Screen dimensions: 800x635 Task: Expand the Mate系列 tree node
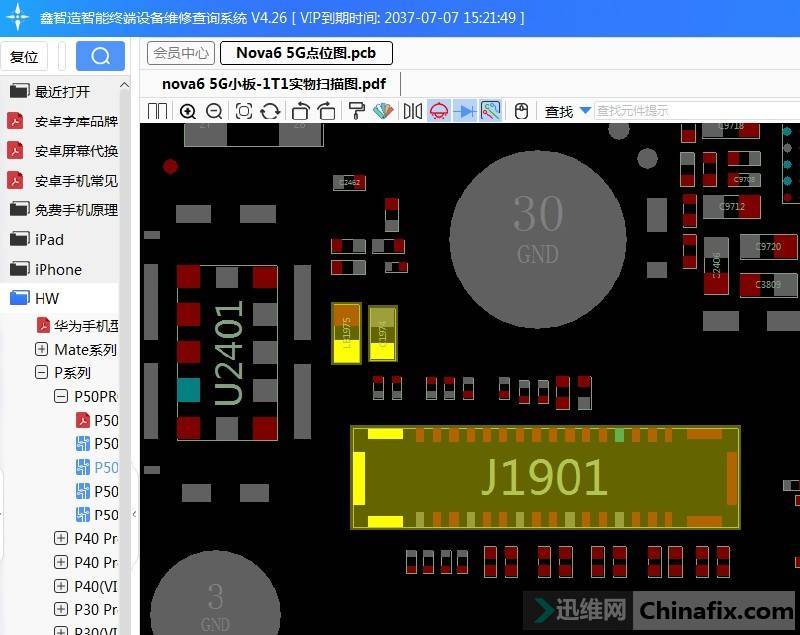click(42, 349)
